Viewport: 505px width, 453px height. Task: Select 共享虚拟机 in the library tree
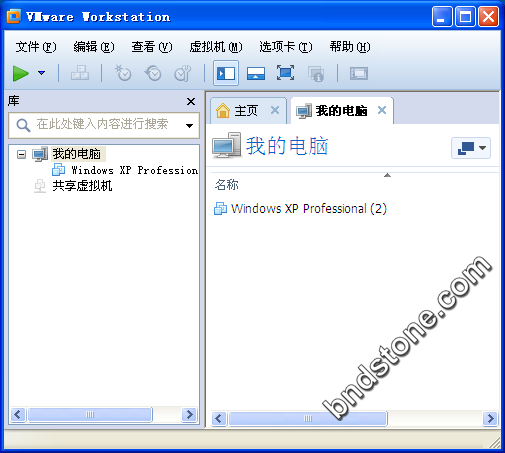click(x=82, y=186)
